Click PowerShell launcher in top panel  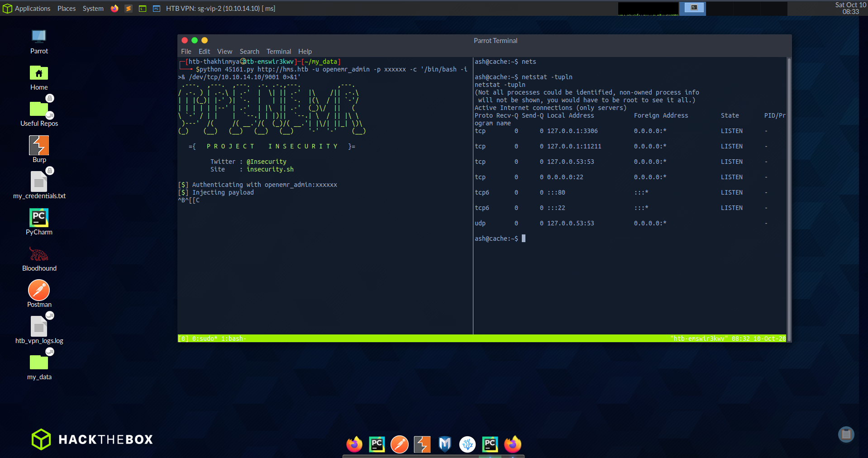tap(157, 8)
